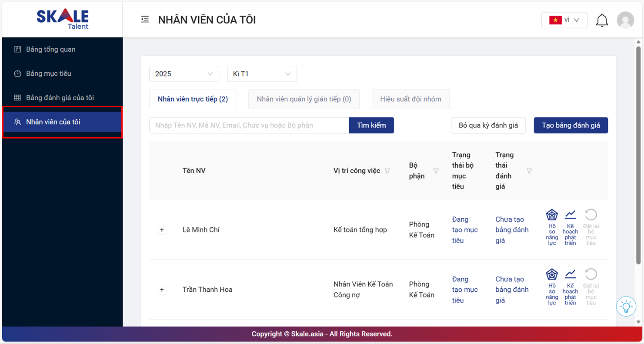
Task: Open Hồ sơ năng lực for Trần Thanh Hoa
Action: pyautogui.click(x=552, y=287)
